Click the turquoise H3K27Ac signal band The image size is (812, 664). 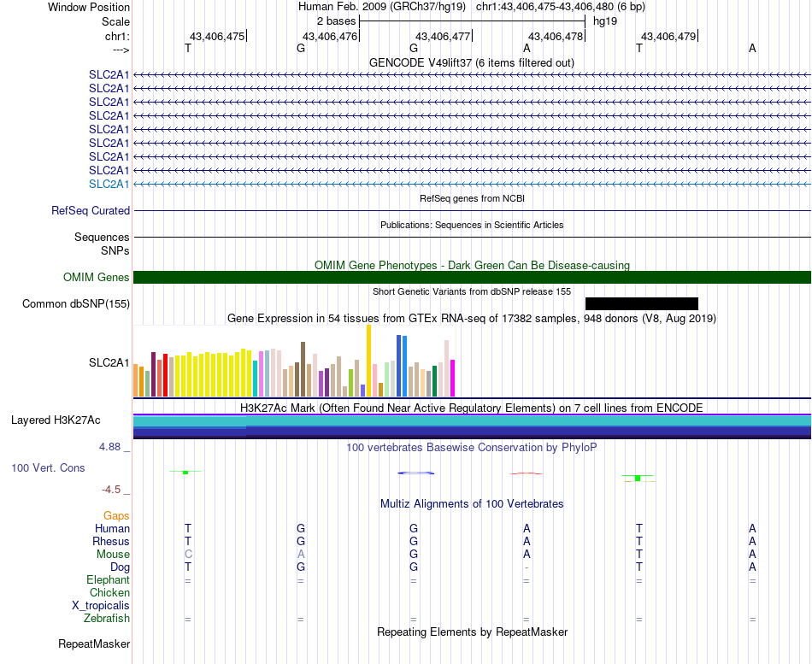coord(472,421)
